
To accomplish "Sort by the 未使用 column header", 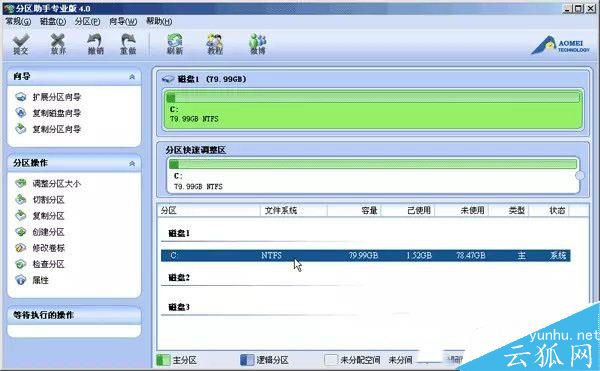I will click(x=461, y=210).
